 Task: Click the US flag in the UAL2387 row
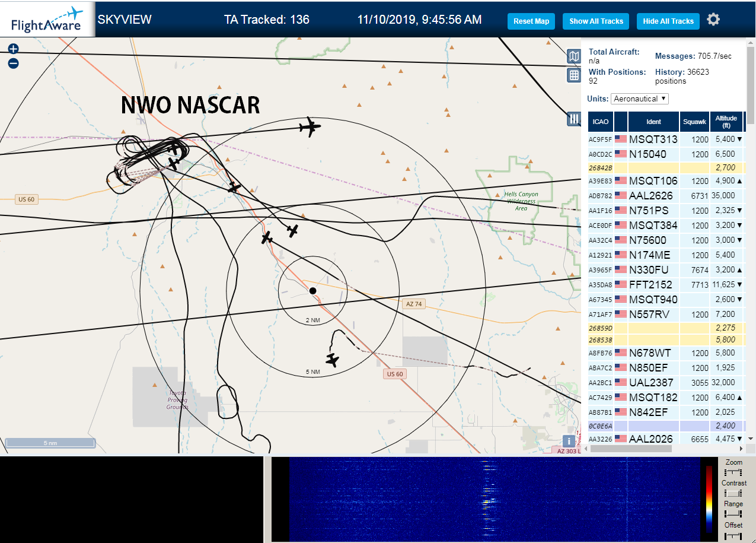(621, 383)
